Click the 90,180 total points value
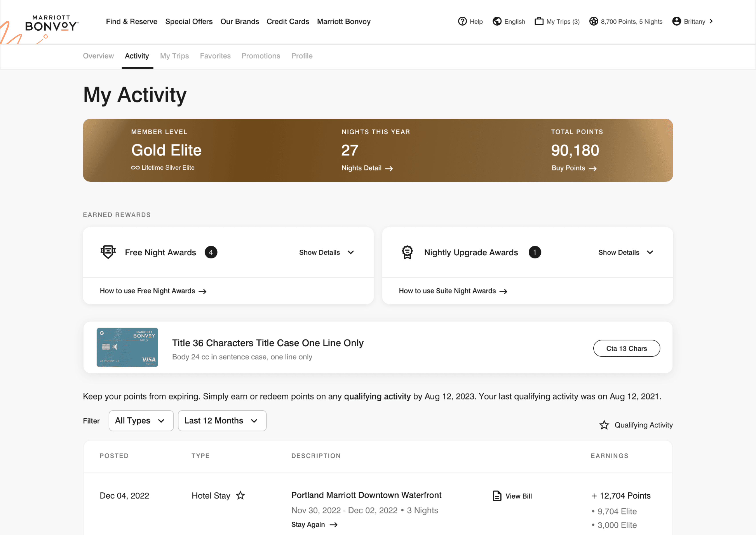 [x=575, y=150]
